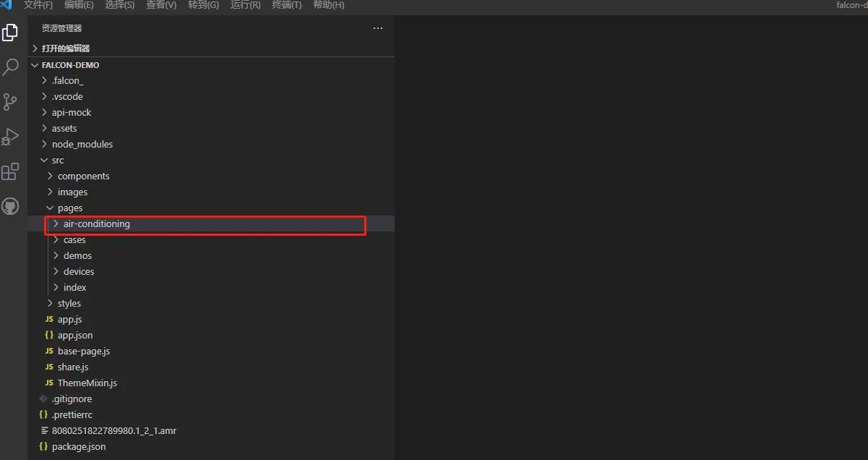Image resolution: width=868 pixels, height=460 pixels.
Task: Open the GitHub activity bar icon
Action: (x=10, y=206)
